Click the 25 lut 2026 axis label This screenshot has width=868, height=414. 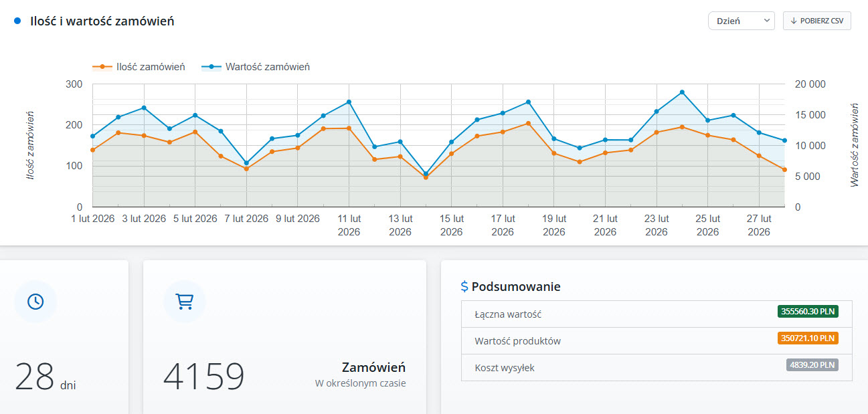pyautogui.click(x=707, y=225)
